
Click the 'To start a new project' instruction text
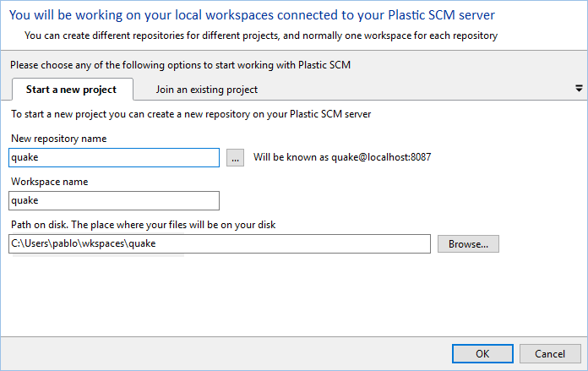(191, 114)
